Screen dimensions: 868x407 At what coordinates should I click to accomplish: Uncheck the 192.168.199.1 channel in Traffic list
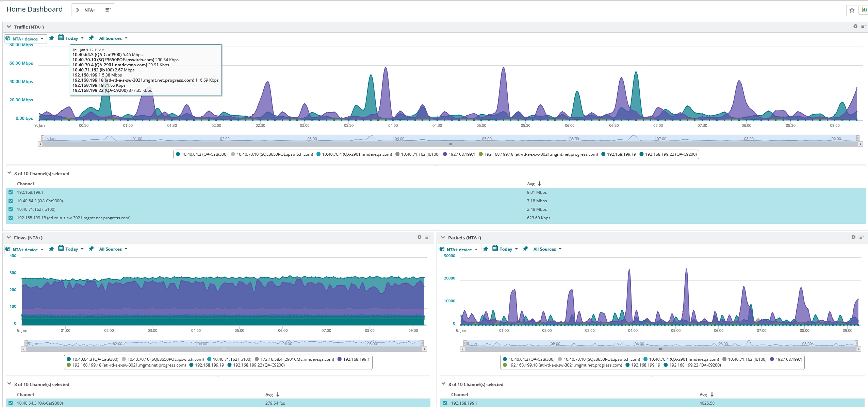(x=11, y=192)
